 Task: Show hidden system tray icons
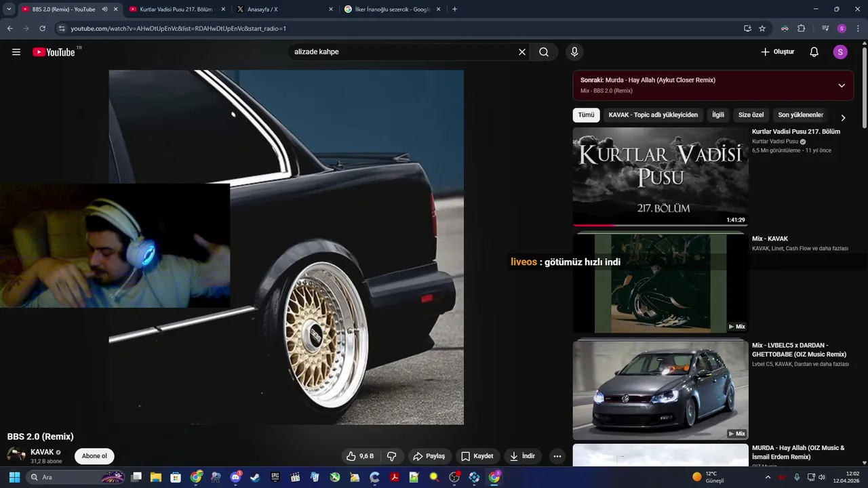click(768, 477)
